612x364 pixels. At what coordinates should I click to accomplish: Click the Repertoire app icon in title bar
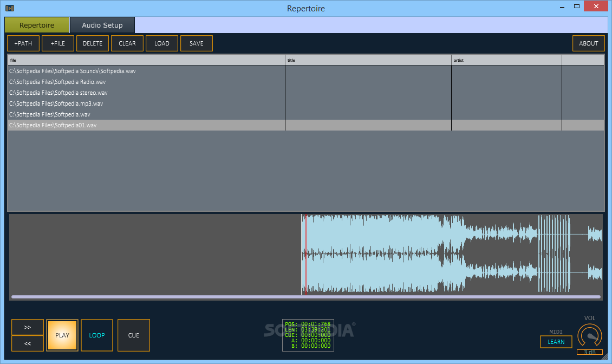point(10,8)
